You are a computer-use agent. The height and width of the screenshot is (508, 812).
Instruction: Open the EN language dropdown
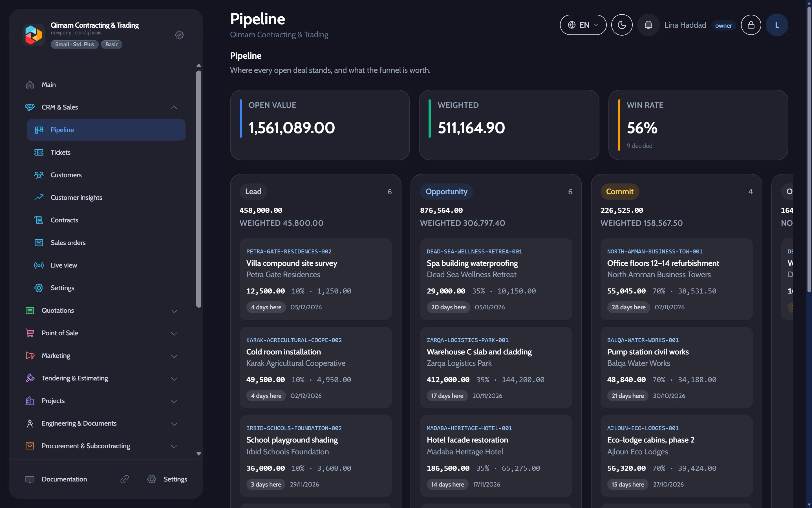tap(583, 25)
